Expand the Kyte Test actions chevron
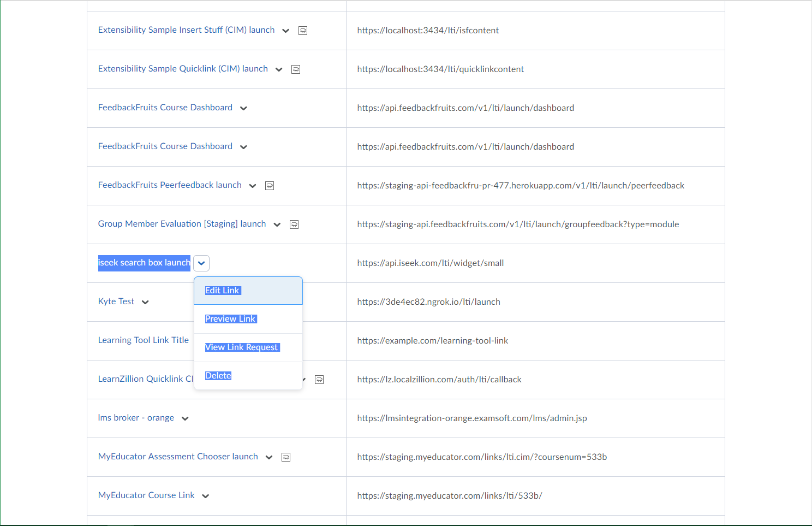Screen dimensions: 812x526 (145, 302)
